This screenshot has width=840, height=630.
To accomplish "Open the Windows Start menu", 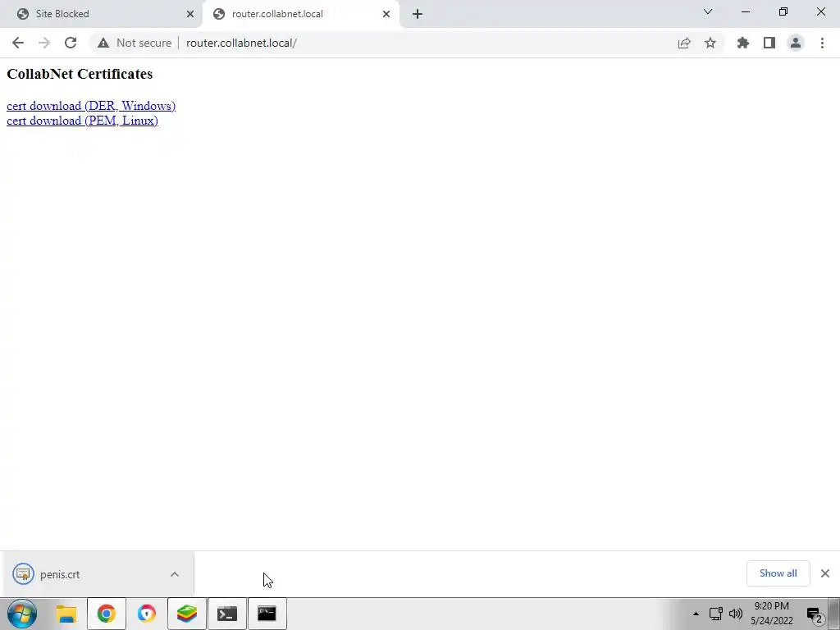I will coord(22,614).
